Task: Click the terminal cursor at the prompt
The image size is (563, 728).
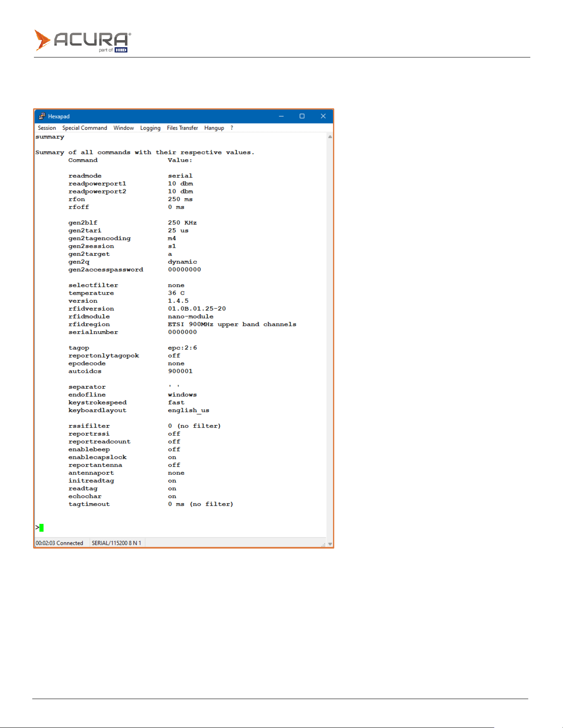Action: (41, 528)
